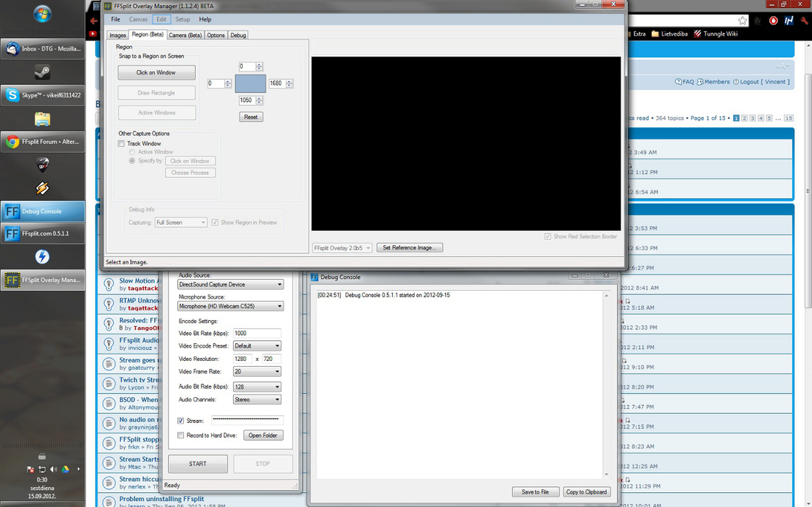Enable the Track Window checkbox
812x507 pixels.
tap(121, 143)
